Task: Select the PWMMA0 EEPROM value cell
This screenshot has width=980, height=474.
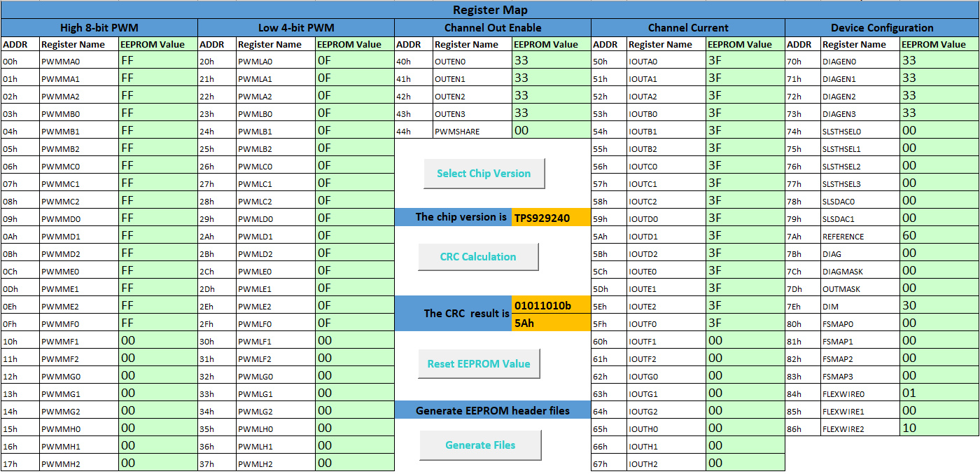Action: [x=158, y=61]
